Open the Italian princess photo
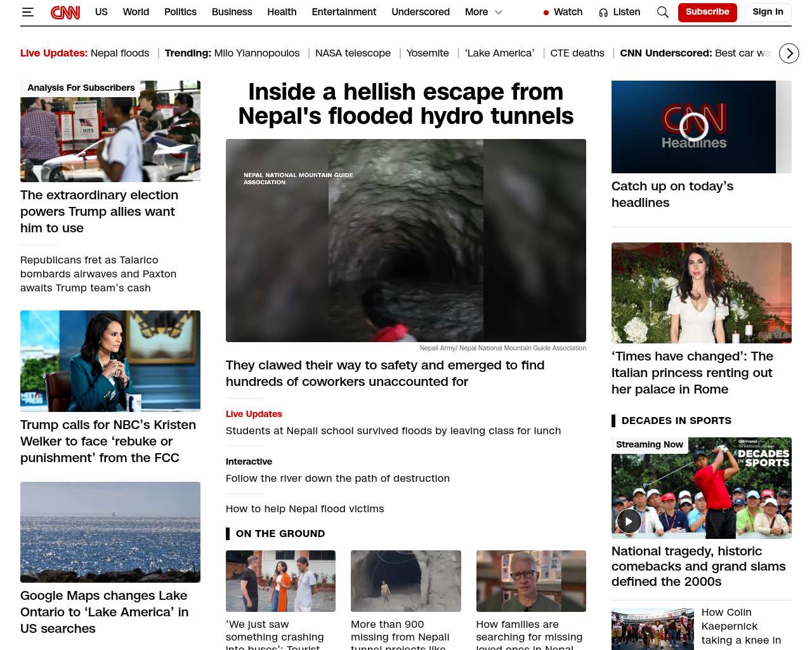812x650 pixels. [702, 293]
